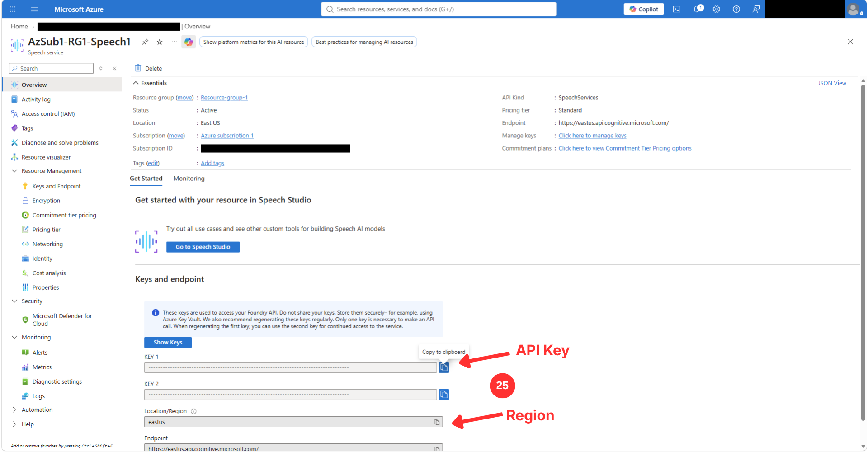The image size is (868, 452).
Task: Open the app launcher waffle icon
Action: pyautogui.click(x=13, y=9)
